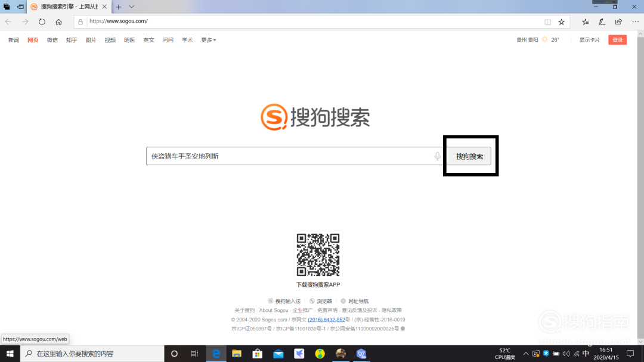Click the weather sun icon
Viewport: 644px width, 362px height.
coord(544,39)
